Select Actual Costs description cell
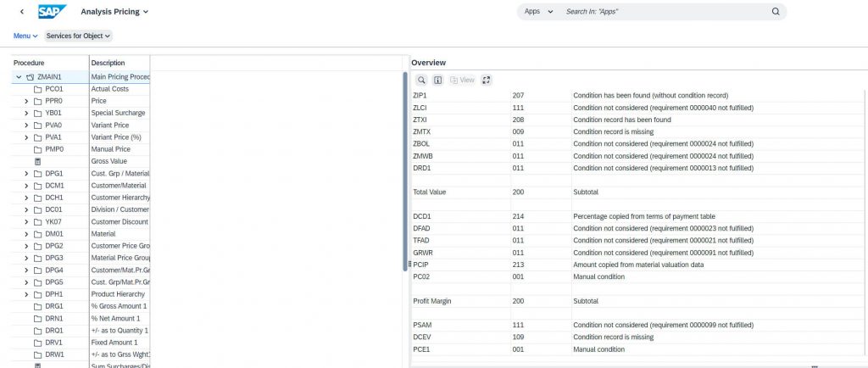Screen dimensions: 868x368 coord(120,89)
